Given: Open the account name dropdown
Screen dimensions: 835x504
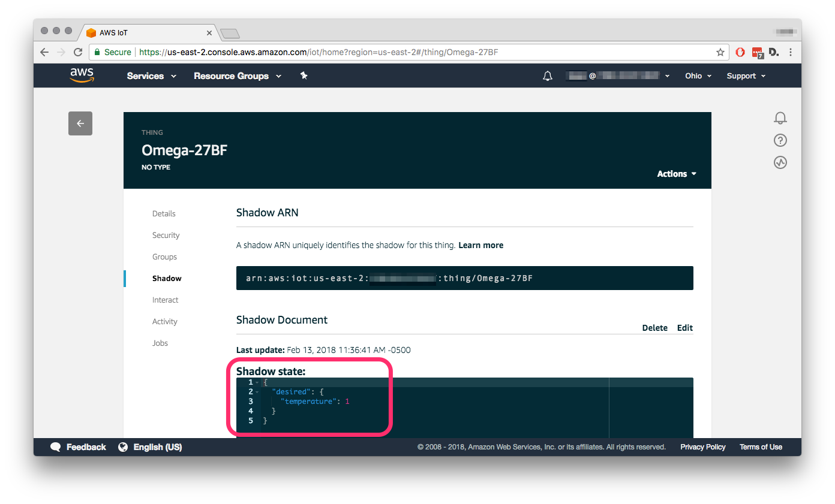Looking at the screenshot, I should coord(618,76).
